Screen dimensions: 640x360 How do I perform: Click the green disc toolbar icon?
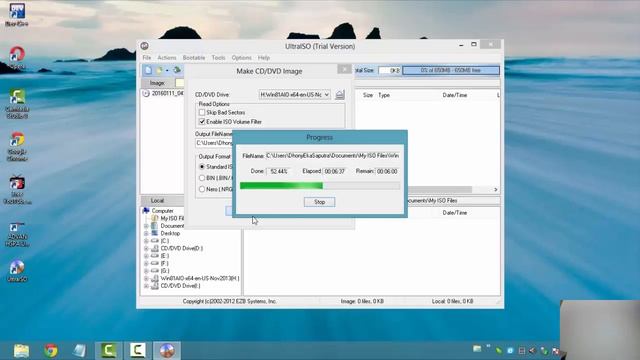(177, 70)
